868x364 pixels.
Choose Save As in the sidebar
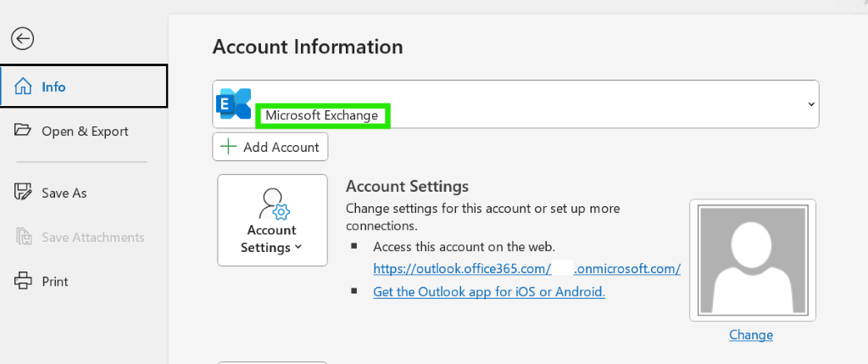[x=84, y=193]
